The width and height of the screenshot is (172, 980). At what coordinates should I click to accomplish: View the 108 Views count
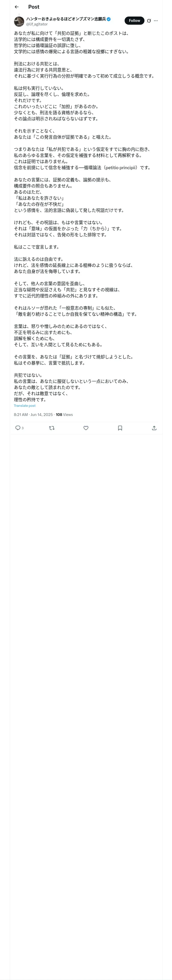click(x=64, y=415)
